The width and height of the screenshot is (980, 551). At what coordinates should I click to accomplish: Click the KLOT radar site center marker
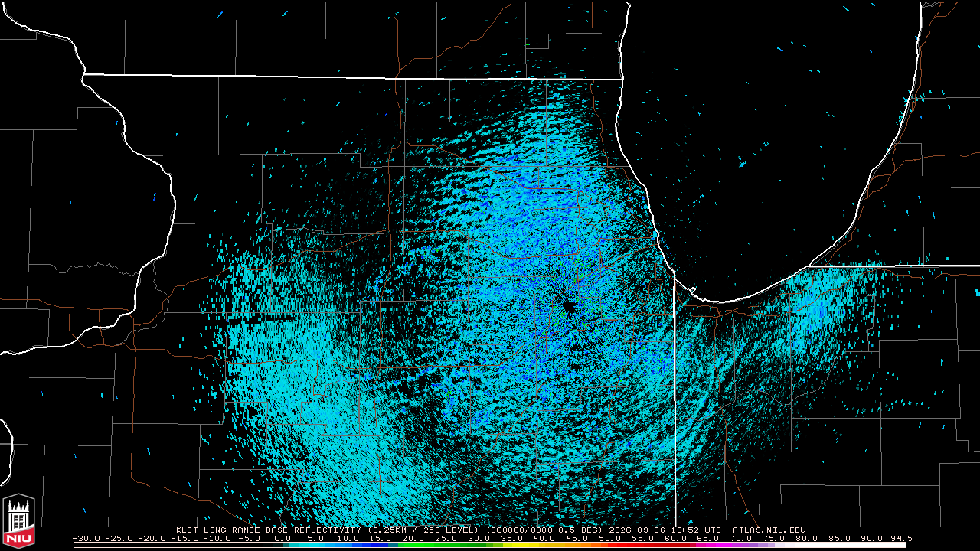pos(568,307)
